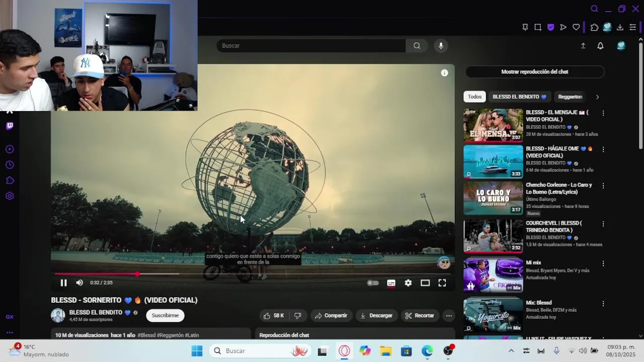Image resolution: width=644 pixels, height=362 pixels.
Task: Open options menu for Mi mix
Action: coord(603,263)
